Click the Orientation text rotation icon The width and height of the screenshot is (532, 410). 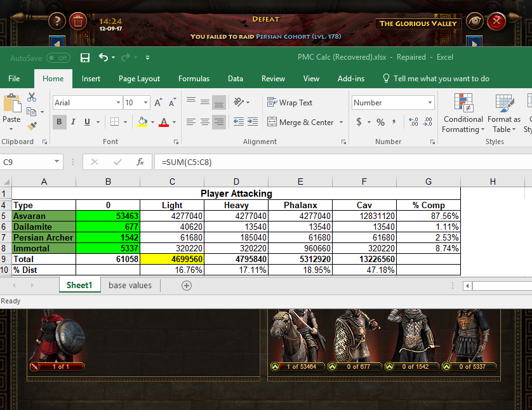[x=239, y=102]
